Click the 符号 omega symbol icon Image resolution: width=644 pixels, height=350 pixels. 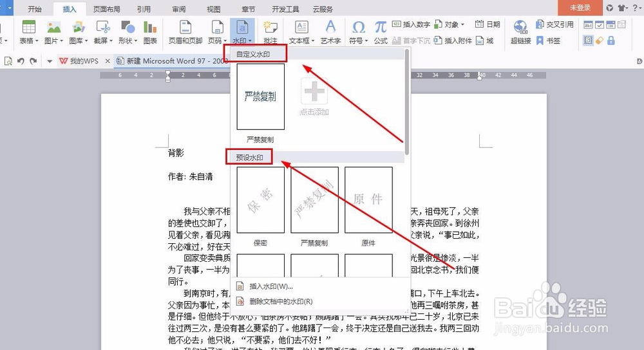point(358,27)
